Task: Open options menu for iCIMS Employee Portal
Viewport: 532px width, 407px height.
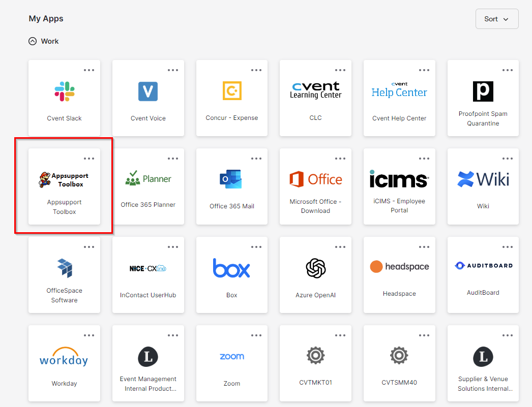Action: 424,159
